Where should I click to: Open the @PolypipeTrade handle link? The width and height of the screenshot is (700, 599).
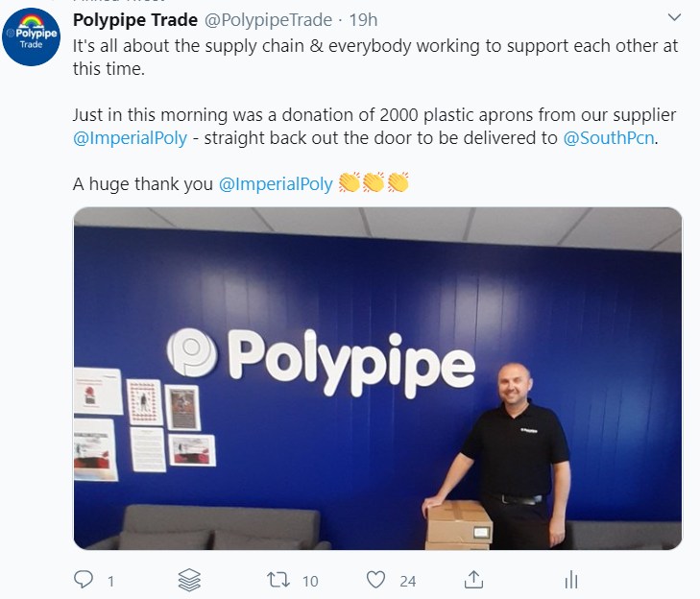tap(268, 19)
